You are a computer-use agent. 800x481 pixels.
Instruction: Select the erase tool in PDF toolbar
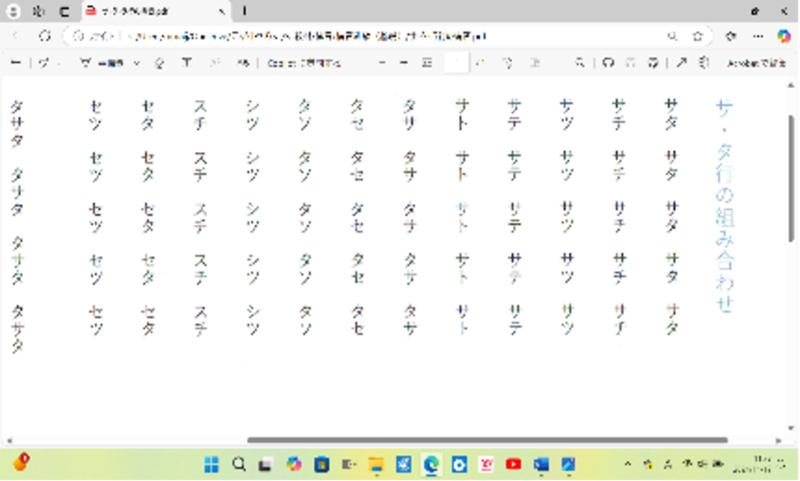pyautogui.click(x=160, y=62)
